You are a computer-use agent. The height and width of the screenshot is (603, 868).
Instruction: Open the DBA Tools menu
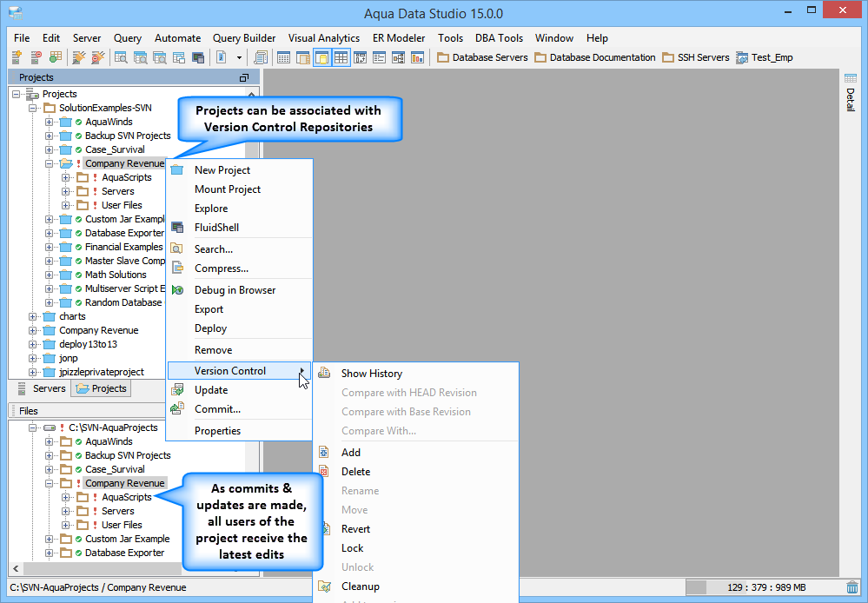(x=499, y=38)
